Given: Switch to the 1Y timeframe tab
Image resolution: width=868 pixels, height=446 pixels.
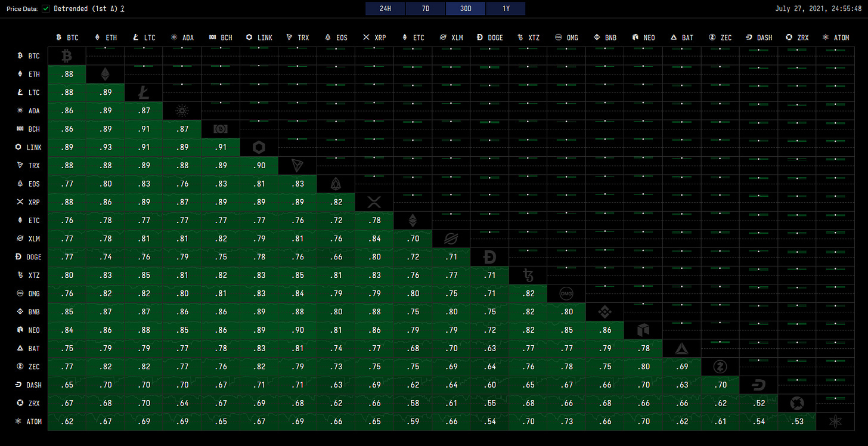Looking at the screenshot, I should [506, 8].
